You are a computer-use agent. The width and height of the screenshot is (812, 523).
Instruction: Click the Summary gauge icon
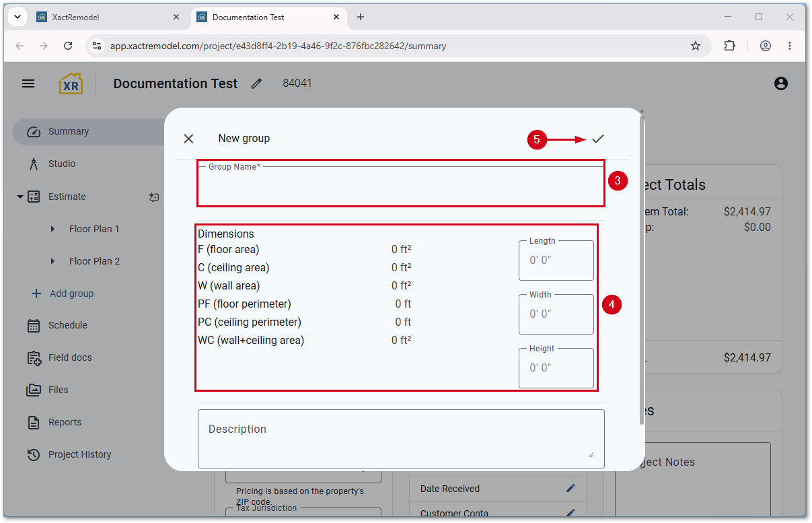(34, 131)
